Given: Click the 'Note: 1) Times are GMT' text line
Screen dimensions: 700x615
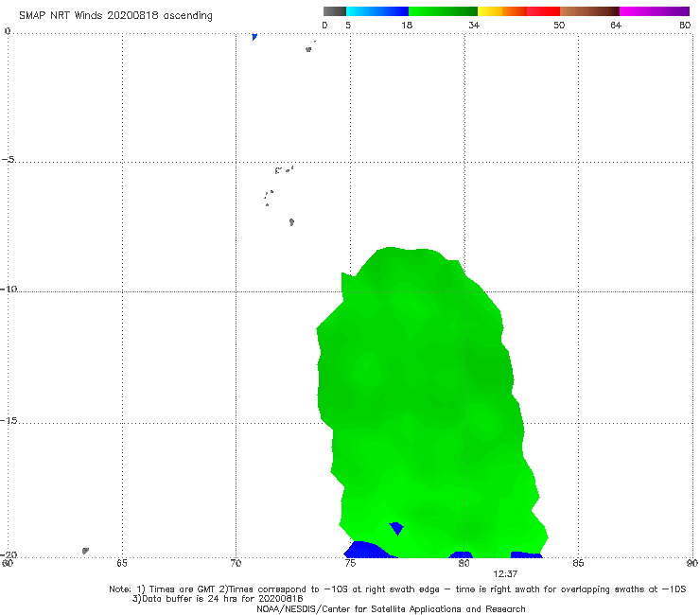Looking at the screenshot, I should pyautogui.click(x=397, y=589).
